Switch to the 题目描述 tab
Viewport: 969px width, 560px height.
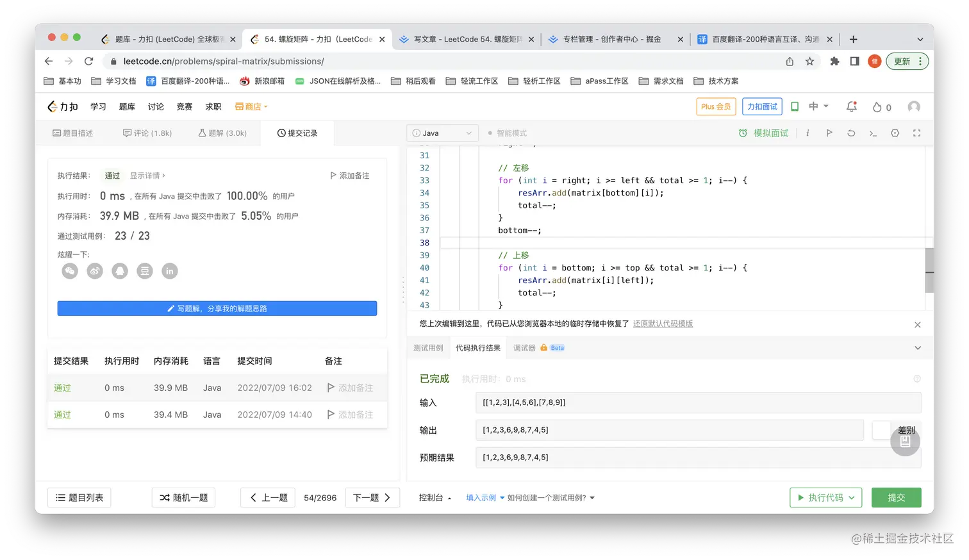click(x=72, y=133)
